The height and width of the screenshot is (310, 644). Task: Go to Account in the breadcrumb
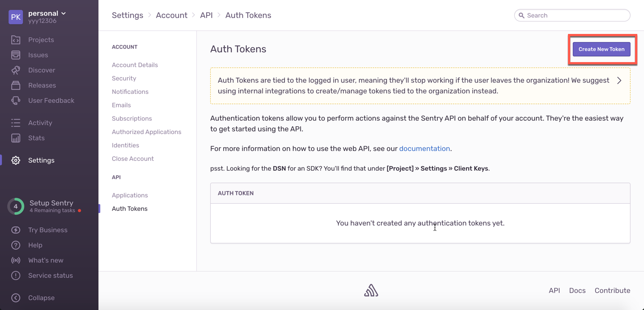171,15
